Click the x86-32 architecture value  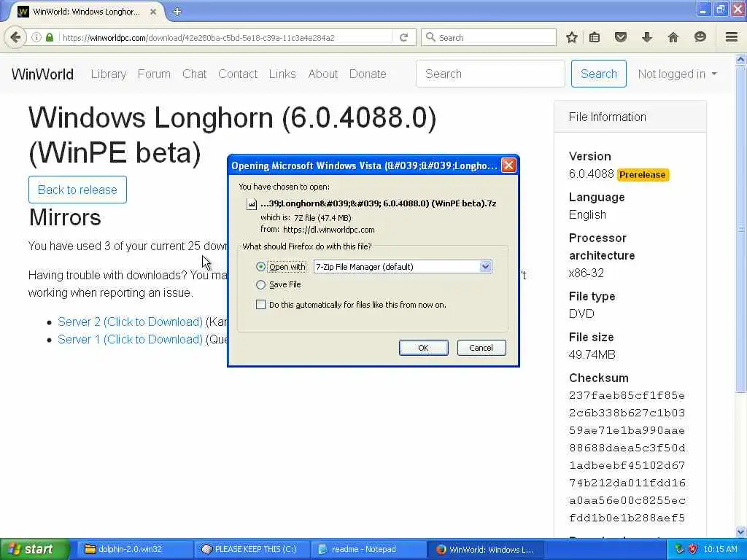(x=586, y=273)
